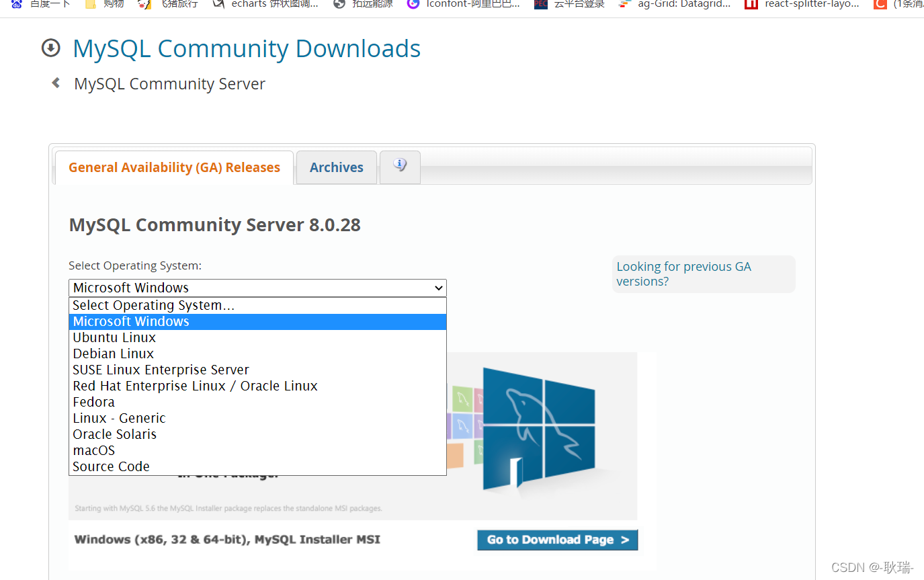Open the echarts bookmark in the bookmarks bar
This screenshot has height=580, width=924.
pyautogui.click(x=265, y=4)
